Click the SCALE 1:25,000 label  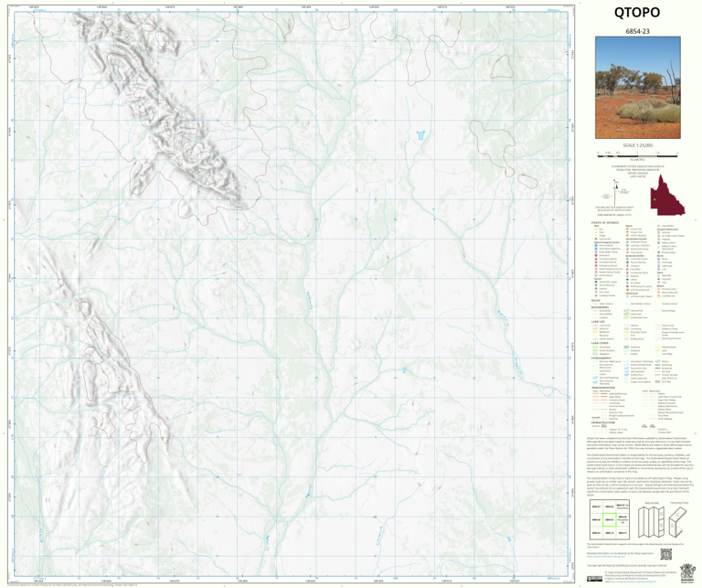[637, 145]
